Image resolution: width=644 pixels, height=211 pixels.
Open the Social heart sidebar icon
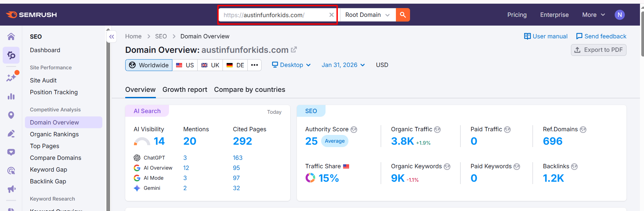pyautogui.click(x=11, y=152)
